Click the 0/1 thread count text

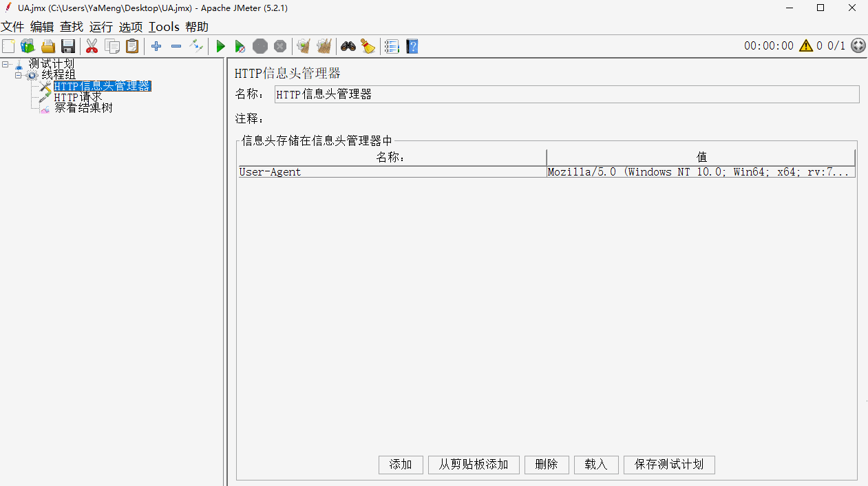[x=836, y=46]
